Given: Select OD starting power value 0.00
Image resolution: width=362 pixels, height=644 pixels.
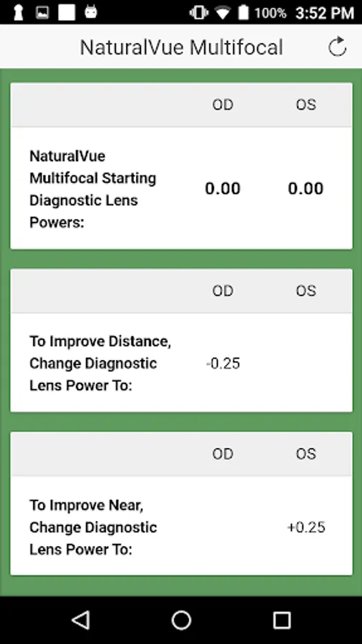Looking at the screenshot, I should [222, 188].
